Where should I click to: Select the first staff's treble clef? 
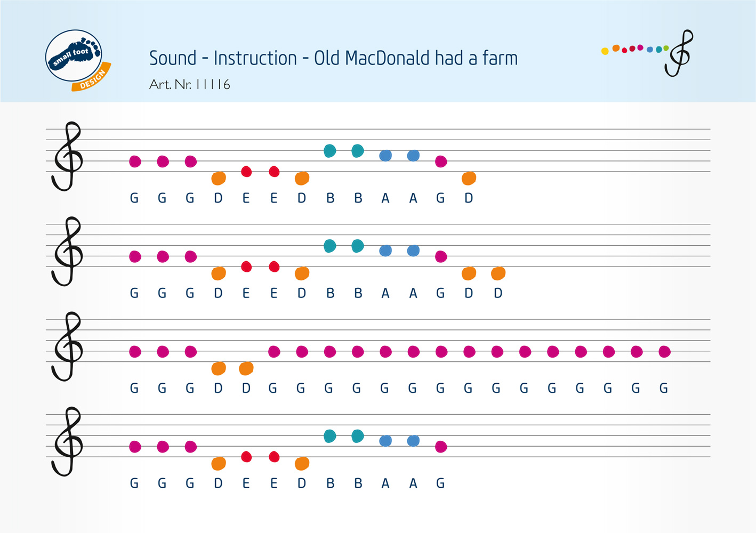click(x=67, y=157)
